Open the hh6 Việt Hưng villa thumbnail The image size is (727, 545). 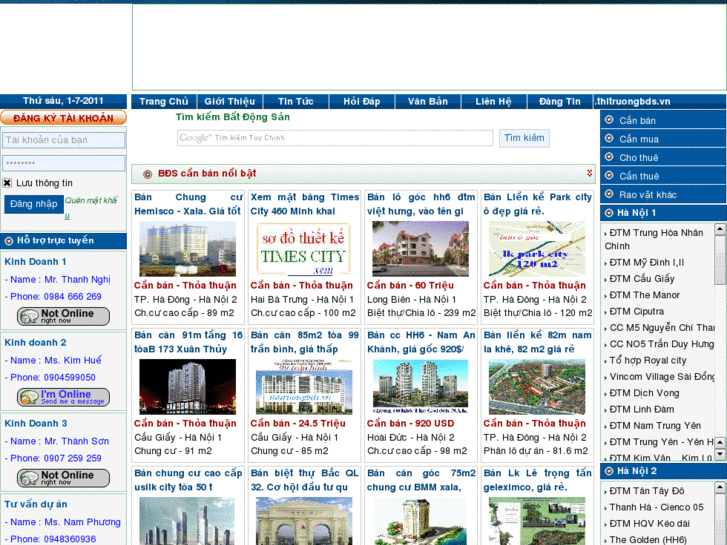click(x=420, y=249)
